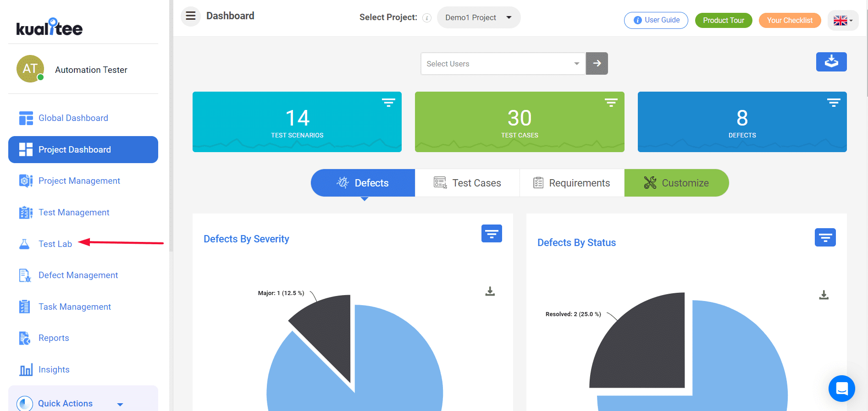Click the info icon beside Select Project
The image size is (868, 411).
[x=427, y=18]
